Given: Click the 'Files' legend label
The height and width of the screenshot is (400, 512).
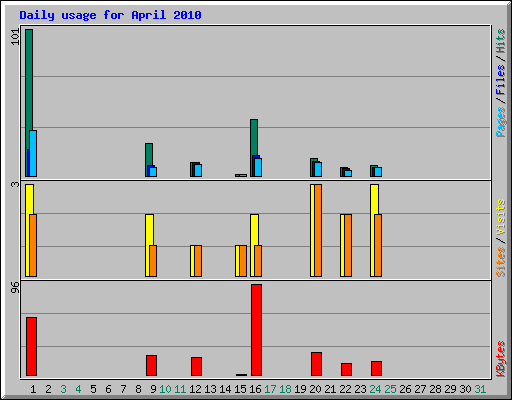Looking at the screenshot, I should pos(500,80).
